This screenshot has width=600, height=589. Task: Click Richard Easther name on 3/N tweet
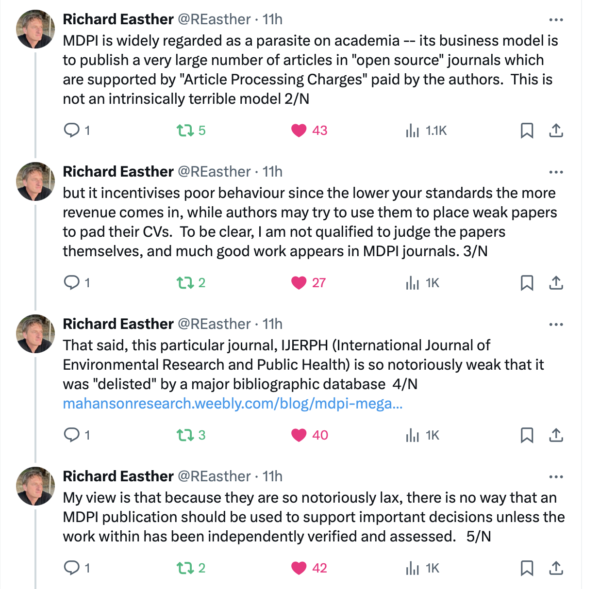click(117, 171)
